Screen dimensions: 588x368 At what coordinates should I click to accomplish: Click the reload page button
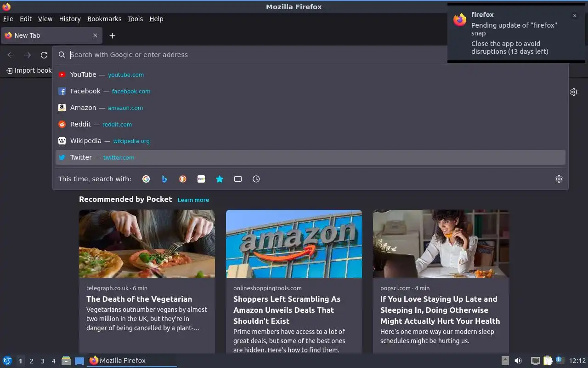click(x=44, y=55)
